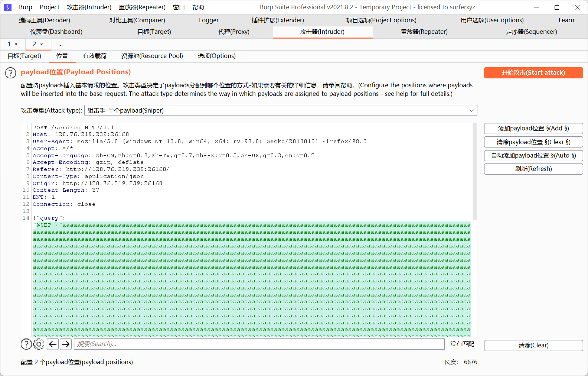The image size is (588, 376).
Task: Click 开始攻击(Start attack) button
Action: click(533, 73)
